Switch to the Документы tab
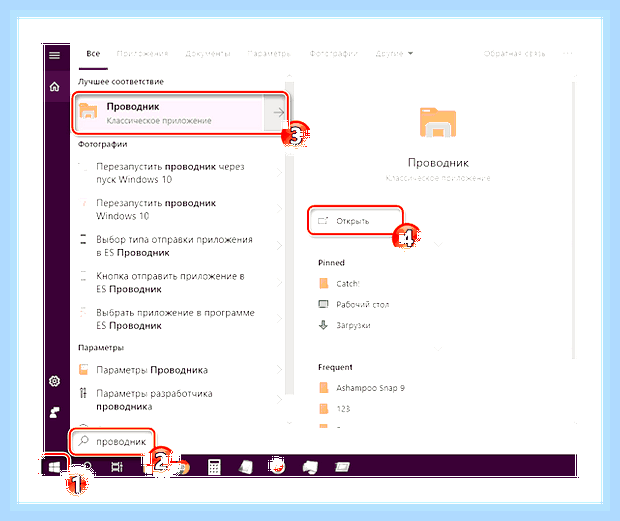Screen dimensions: 620x521 [208, 53]
